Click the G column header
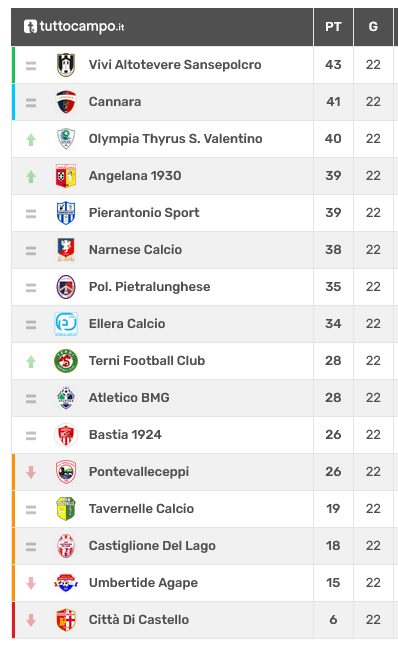 [x=373, y=27]
